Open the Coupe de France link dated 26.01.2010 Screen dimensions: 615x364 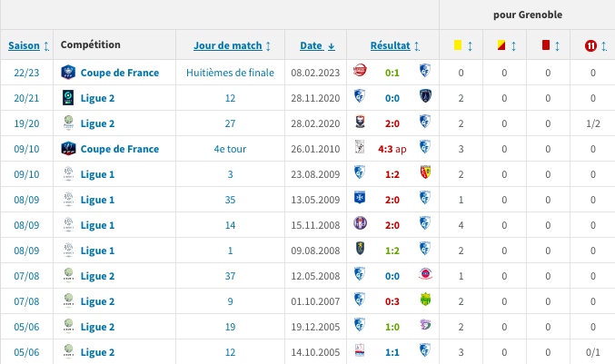pyautogui.click(x=119, y=149)
